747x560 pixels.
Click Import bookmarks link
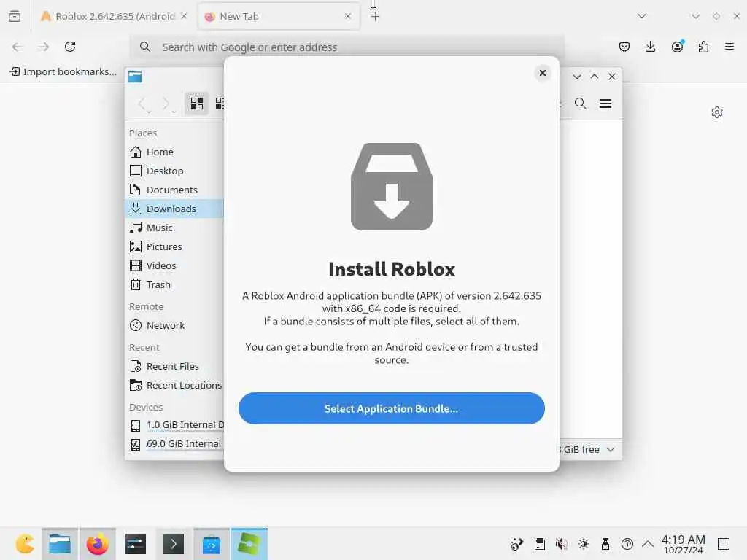pyautogui.click(x=63, y=71)
